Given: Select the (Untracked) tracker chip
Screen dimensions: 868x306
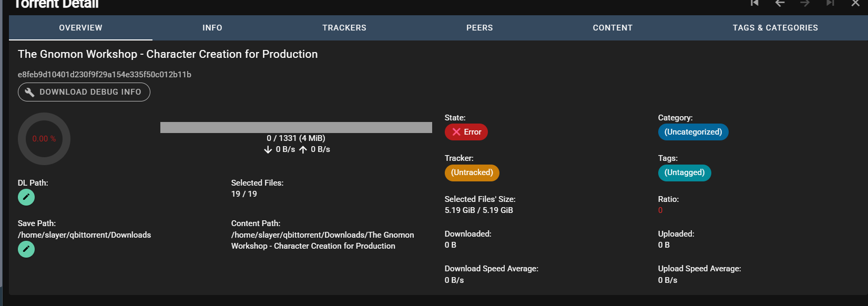Looking at the screenshot, I should [472, 172].
